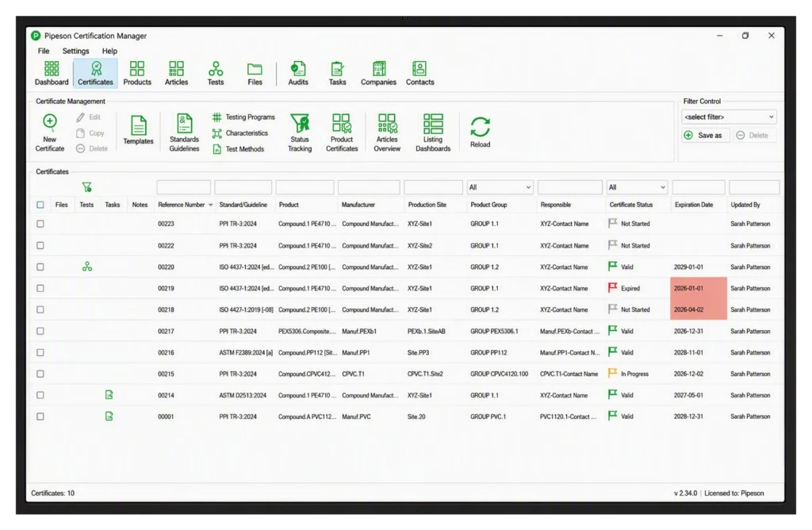
Task: Click the tests icon in row 00220
Action: click(87, 267)
